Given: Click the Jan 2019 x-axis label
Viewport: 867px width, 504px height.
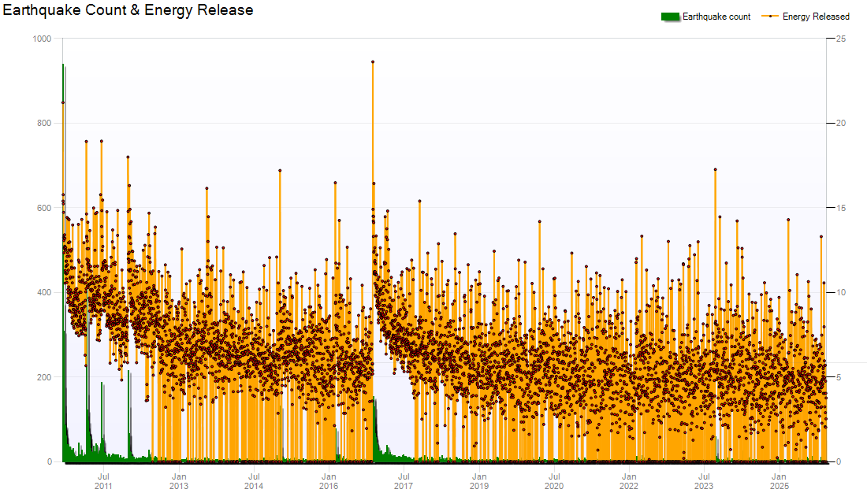Looking at the screenshot, I should (479, 481).
